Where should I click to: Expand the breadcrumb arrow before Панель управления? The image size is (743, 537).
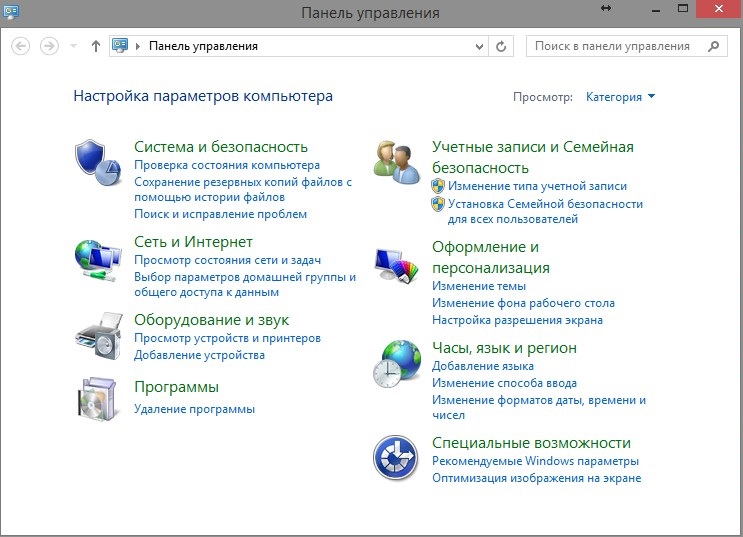[x=138, y=46]
